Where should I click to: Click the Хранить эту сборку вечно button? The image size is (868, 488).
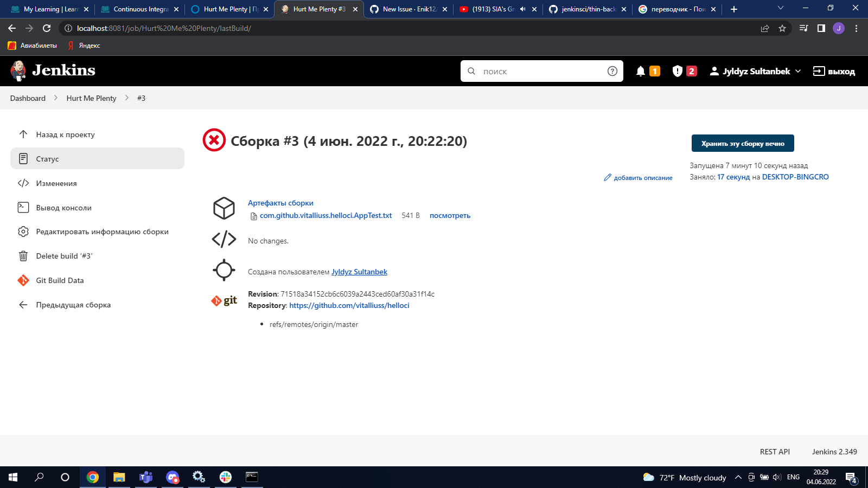click(x=743, y=143)
